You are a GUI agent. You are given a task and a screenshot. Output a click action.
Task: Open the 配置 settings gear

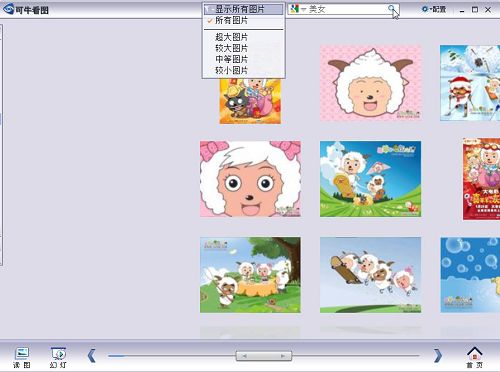point(434,9)
